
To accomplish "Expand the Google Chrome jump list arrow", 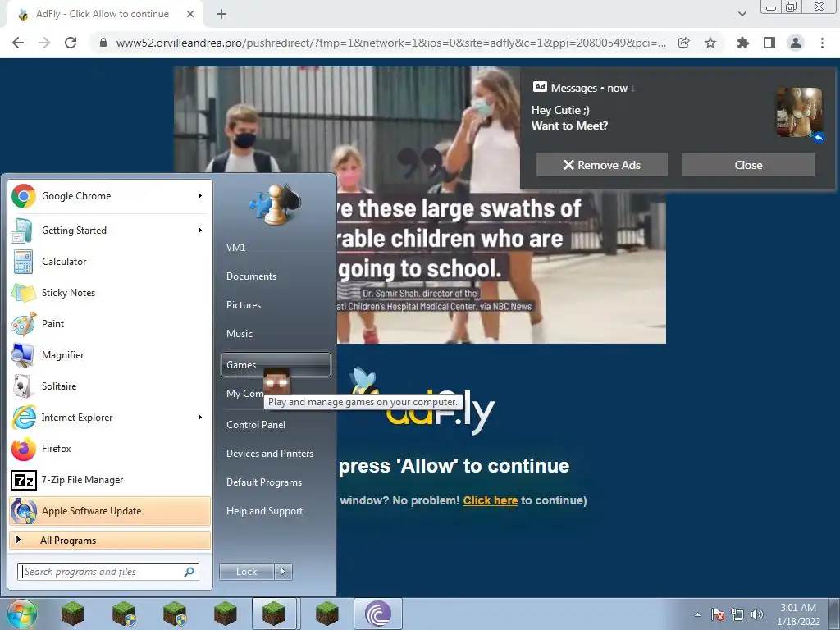I will (x=200, y=196).
